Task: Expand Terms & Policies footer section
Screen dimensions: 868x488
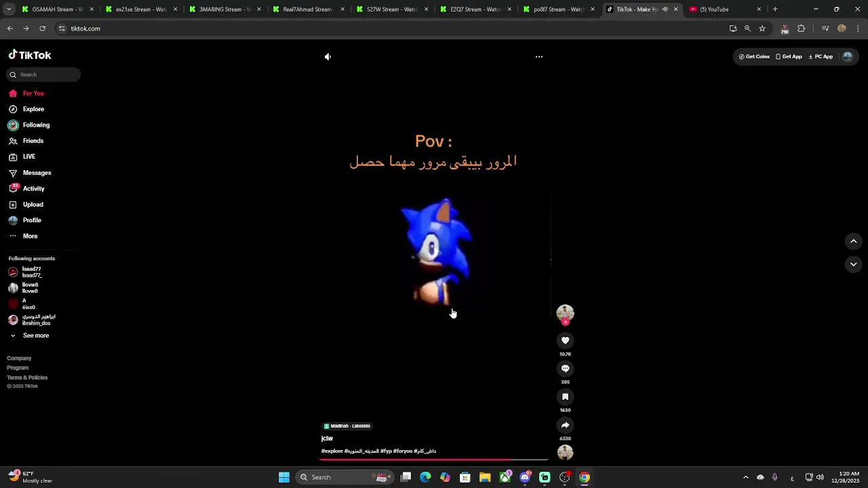Action: pyautogui.click(x=27, y=378)
